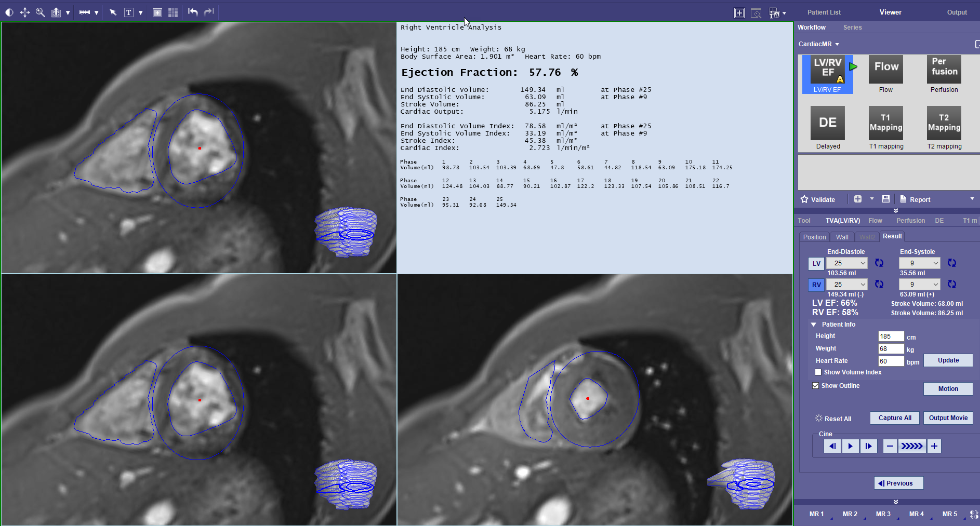Viewport: 980px width, 526px height.
Task: Click the Undo arrow icon
Action: pos(192,12)
